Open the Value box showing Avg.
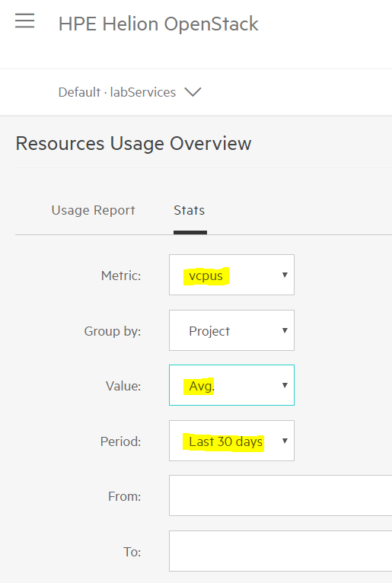 (231, 385)
